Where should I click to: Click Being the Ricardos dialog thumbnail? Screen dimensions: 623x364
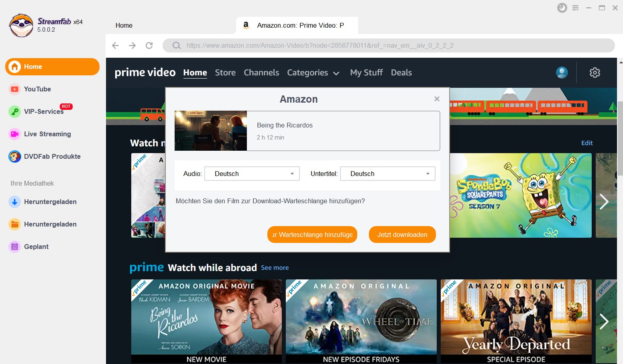click(x=211, y=131)
